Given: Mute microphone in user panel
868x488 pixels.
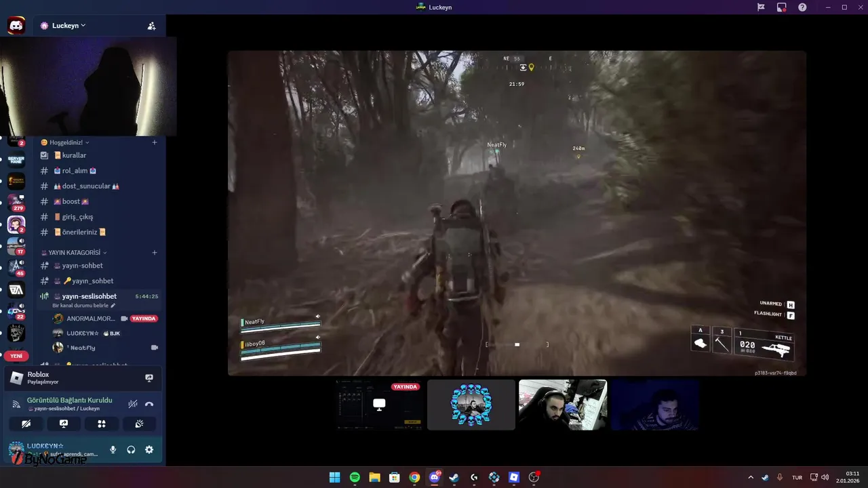Looking at the screenshot, I should [x=113, y=449].
